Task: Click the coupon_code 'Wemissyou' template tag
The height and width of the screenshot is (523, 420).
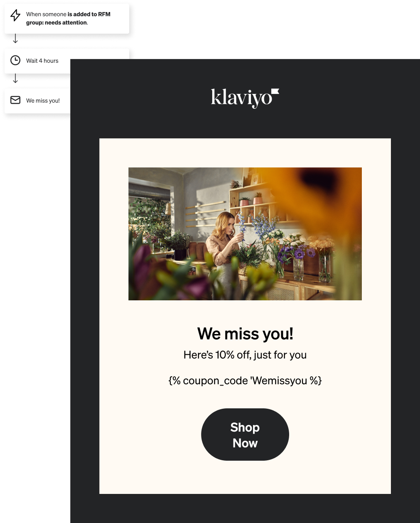Action: click(x=245, y=381)
